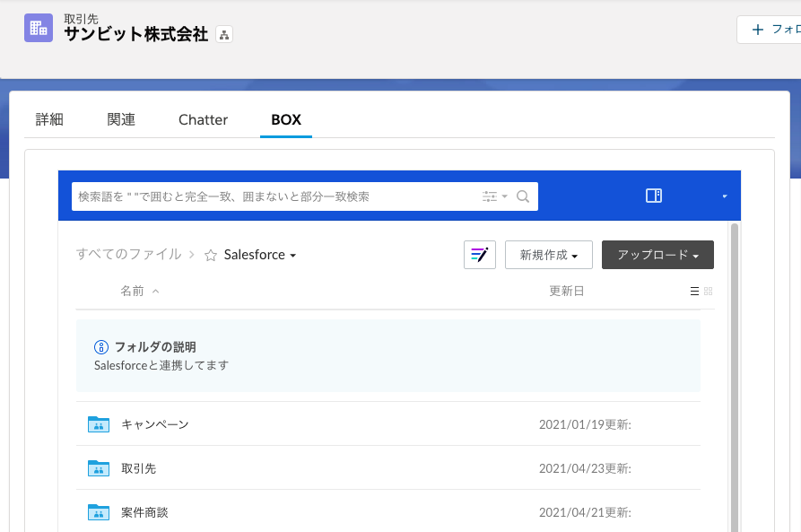Image resolution: width=801 pixels, height=532 pixels.
Task: Open the 取引先 folder name
Action: (138, 468)
